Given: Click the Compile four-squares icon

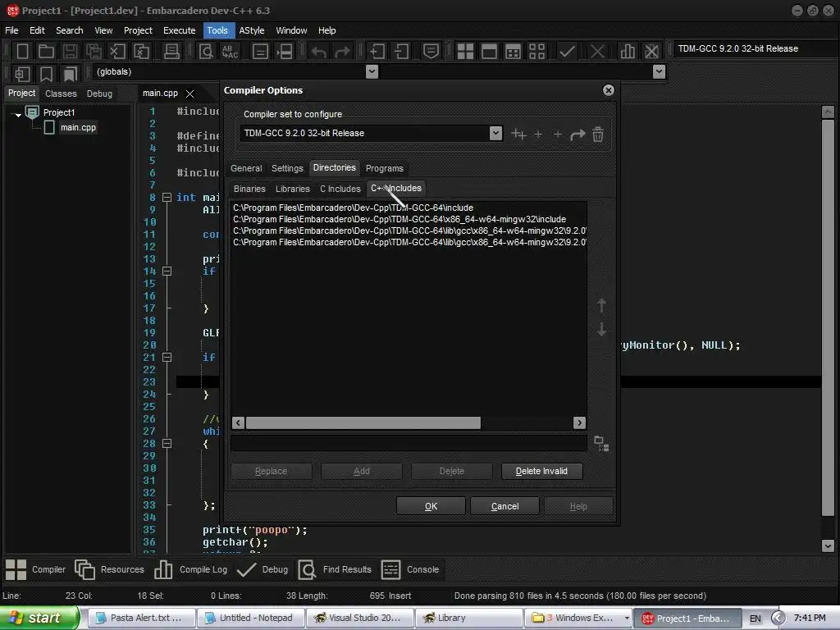Looking at the screenshot, I should click(465, 52).
